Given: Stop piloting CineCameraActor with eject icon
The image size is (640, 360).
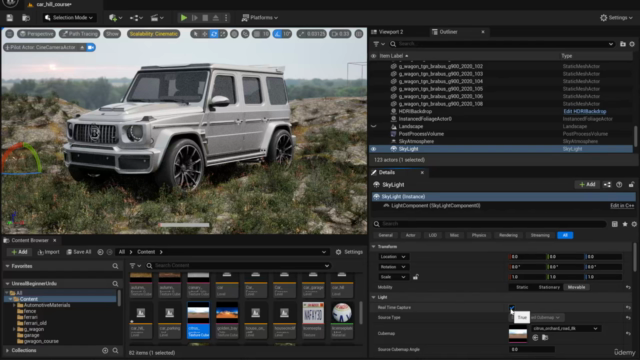Looking at the screenshot, I should [82, 47].
